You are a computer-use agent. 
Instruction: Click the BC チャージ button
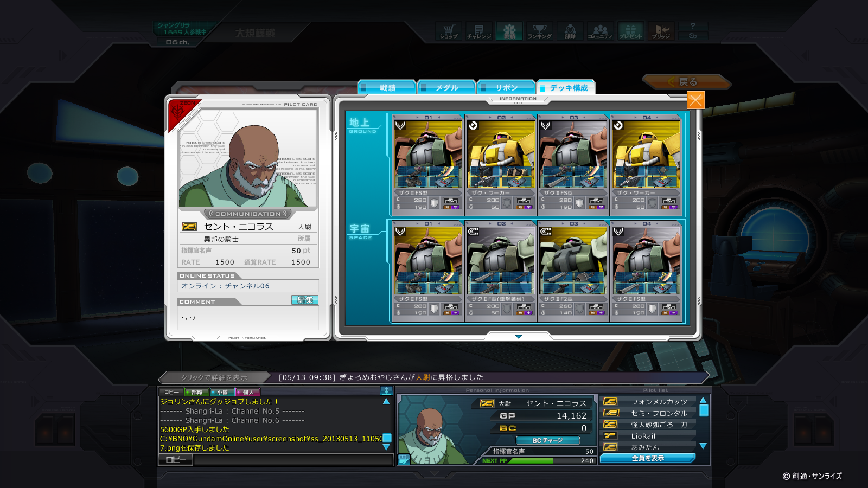tap(548, 440)
